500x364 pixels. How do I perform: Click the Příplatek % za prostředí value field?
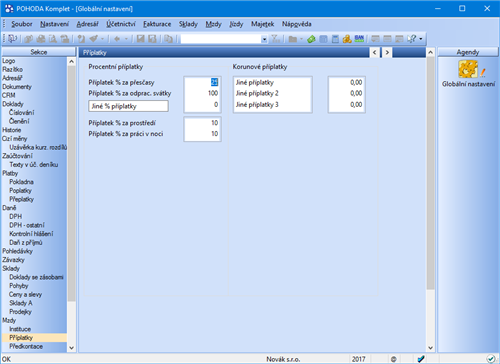pyautogui.click(x=202, y=123)
